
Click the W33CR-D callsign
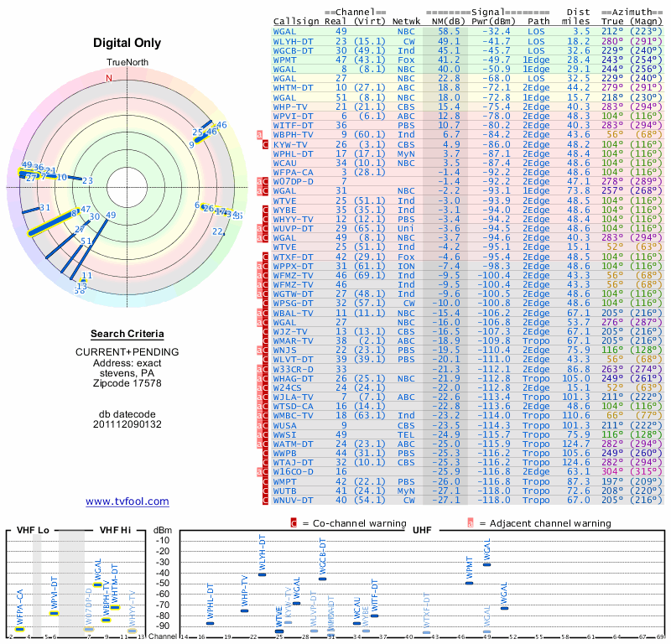(x=293, y=369)
